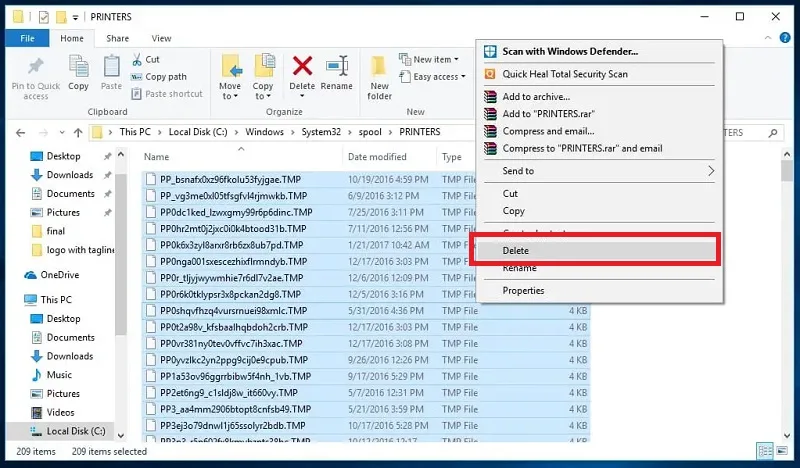Click the Copy icon in Clipboard group
The width and height of the screenshot is (800, 468).
coord(79,67)
